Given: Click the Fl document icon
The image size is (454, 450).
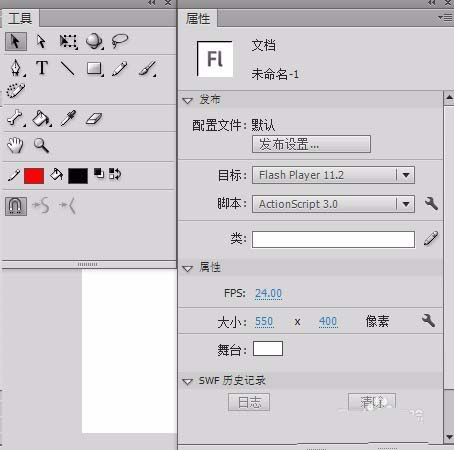Looking at the screenshot, I should pyautogui.click(x=215, y=59).
